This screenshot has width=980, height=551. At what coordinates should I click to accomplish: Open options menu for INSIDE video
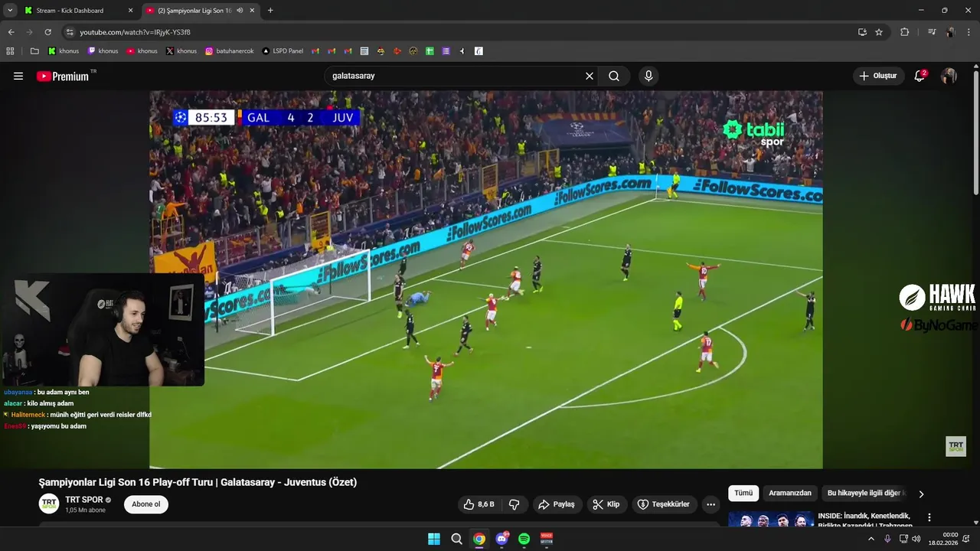coord(929,517)
